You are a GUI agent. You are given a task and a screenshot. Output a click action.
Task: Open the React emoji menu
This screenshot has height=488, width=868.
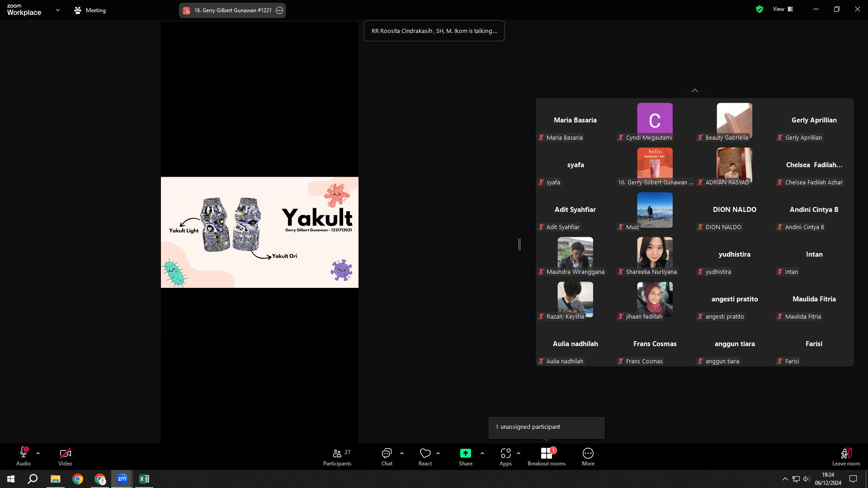click(425, 456)
